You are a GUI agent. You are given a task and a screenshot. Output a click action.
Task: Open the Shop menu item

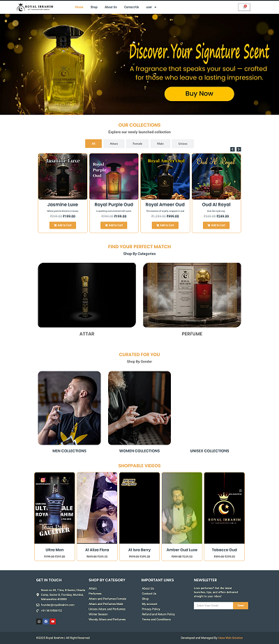click(94, 7)
